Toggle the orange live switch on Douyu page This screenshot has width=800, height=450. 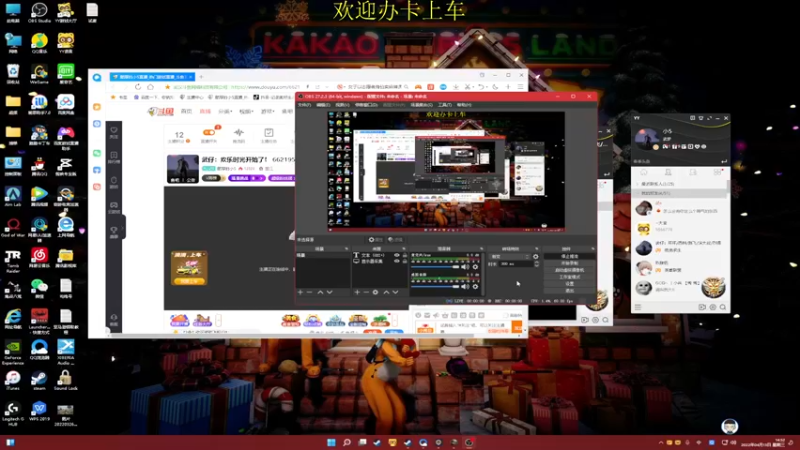(209, 132)
